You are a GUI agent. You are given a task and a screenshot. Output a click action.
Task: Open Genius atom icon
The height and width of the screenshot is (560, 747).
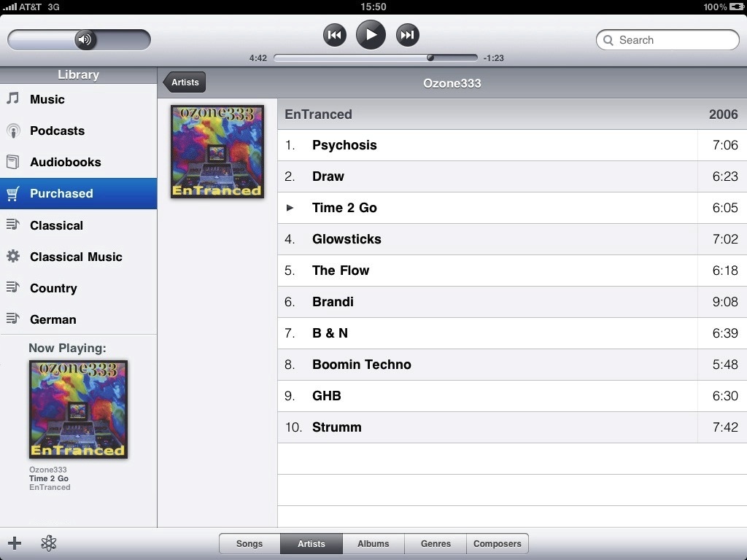[x=49, y=543]
